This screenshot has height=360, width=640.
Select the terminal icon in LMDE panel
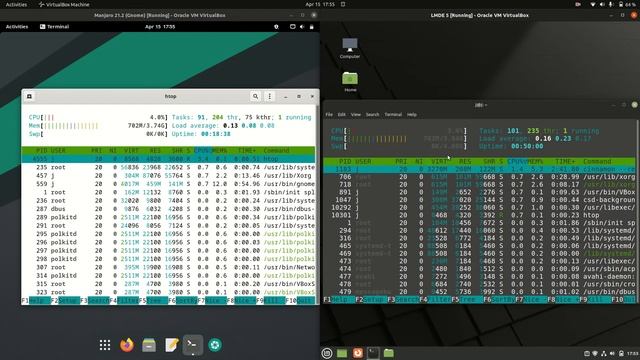pyautogui.click(x=373, y=353)
